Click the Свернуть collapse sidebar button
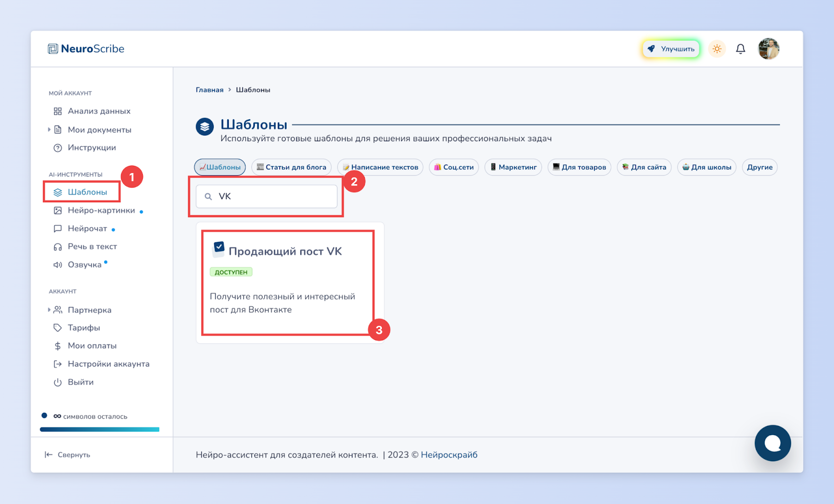Viewport: 834px width, 504px height. click(67, 455)
